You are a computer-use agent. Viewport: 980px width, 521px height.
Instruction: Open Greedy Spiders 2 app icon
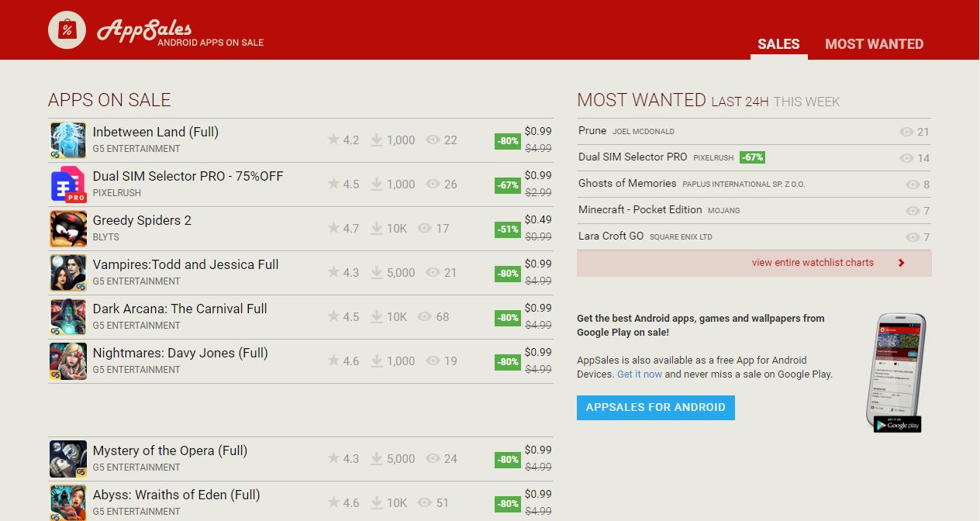click(x=68, y=229)
